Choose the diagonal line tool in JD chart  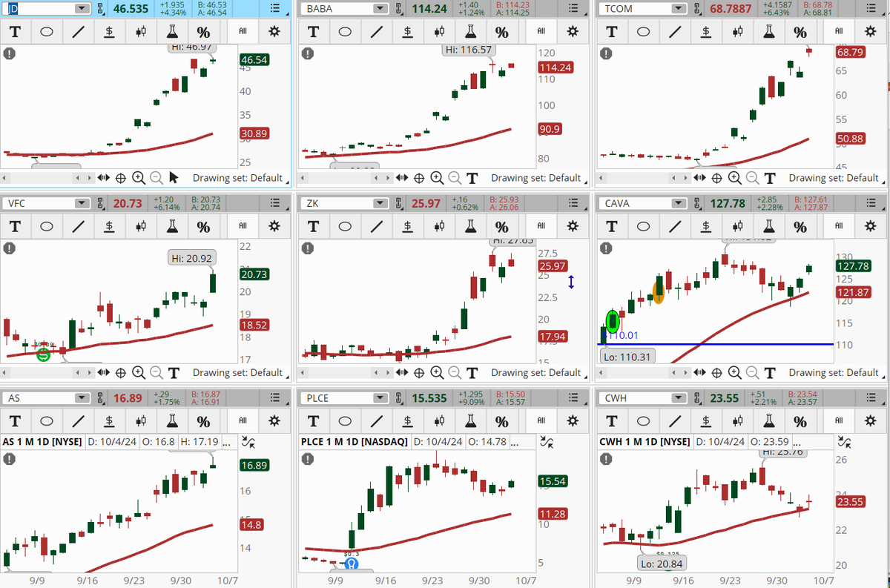[78, 32]
